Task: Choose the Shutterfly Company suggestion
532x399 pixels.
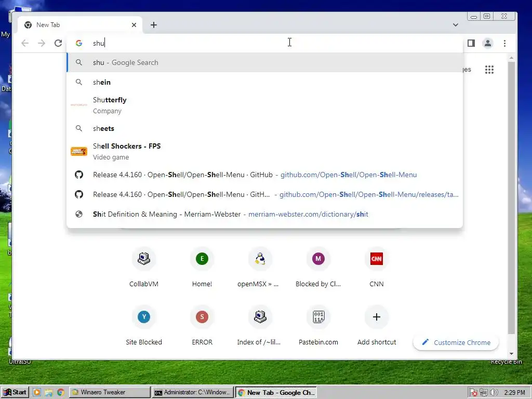Action: 264,105
